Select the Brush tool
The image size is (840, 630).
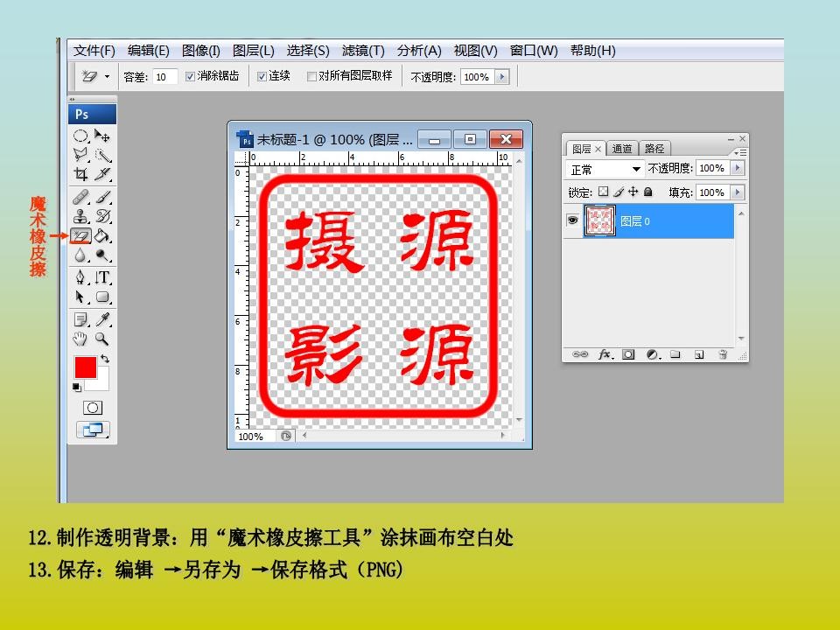tap(102, 198)
